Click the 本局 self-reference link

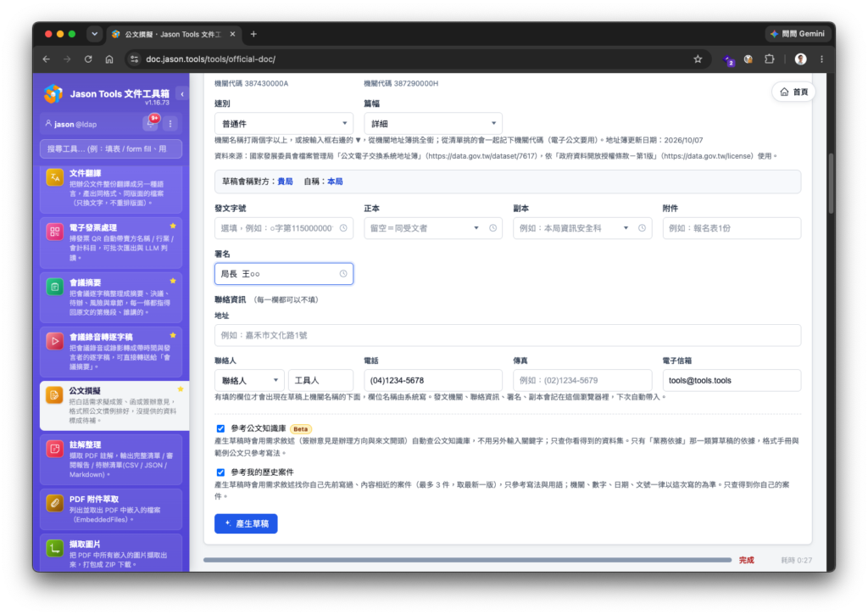pos(335,182)
